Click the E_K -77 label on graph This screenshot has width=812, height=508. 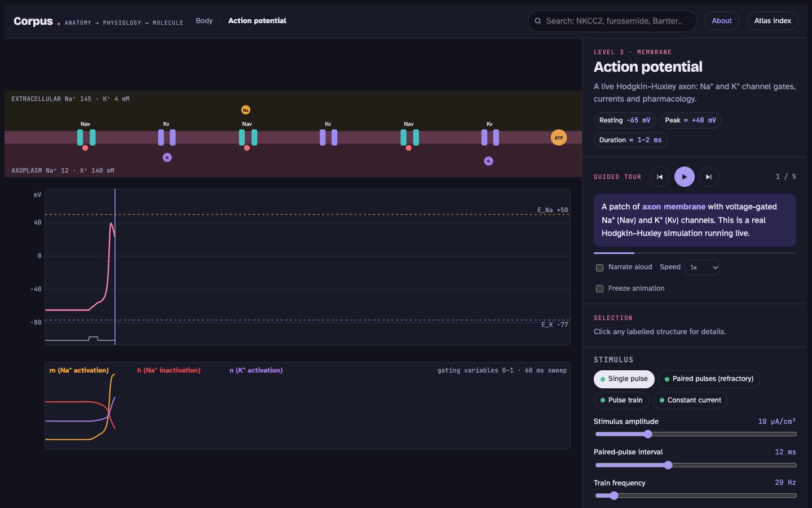[x=555, y=325]
